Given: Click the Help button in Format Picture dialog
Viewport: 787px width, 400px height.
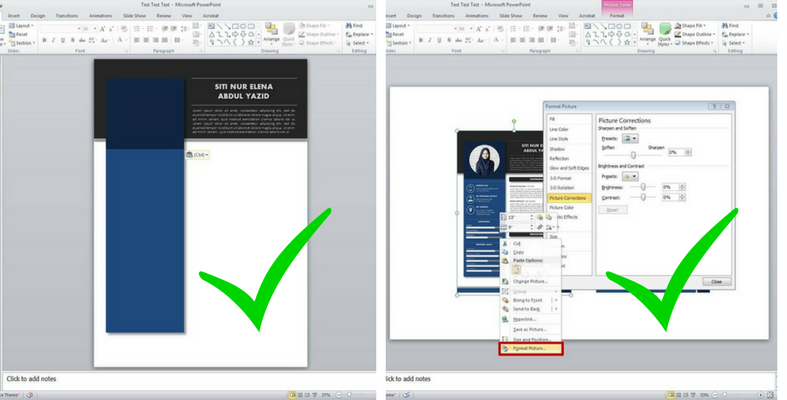Looking at the screenshot, I should [714, 106].
